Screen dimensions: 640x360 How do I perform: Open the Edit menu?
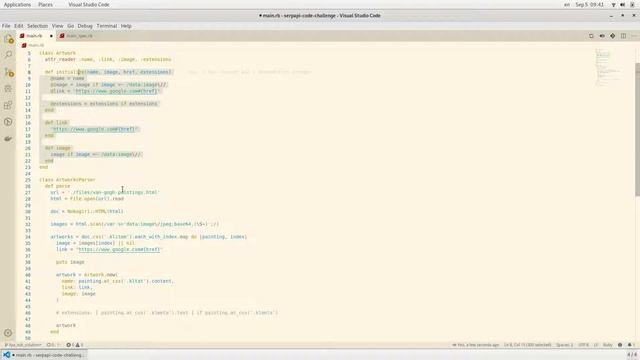[x=19, y=26]
